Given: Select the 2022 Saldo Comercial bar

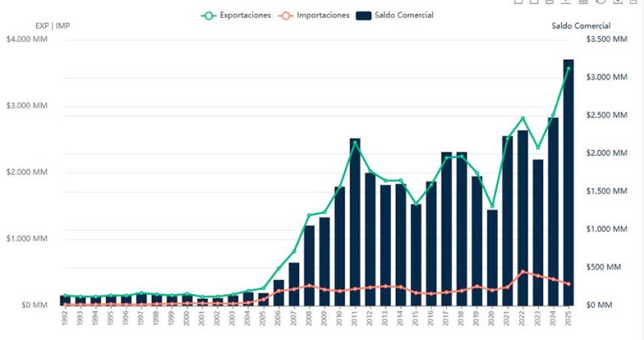Looking at the screenshot, I should [x=522, y=217].
